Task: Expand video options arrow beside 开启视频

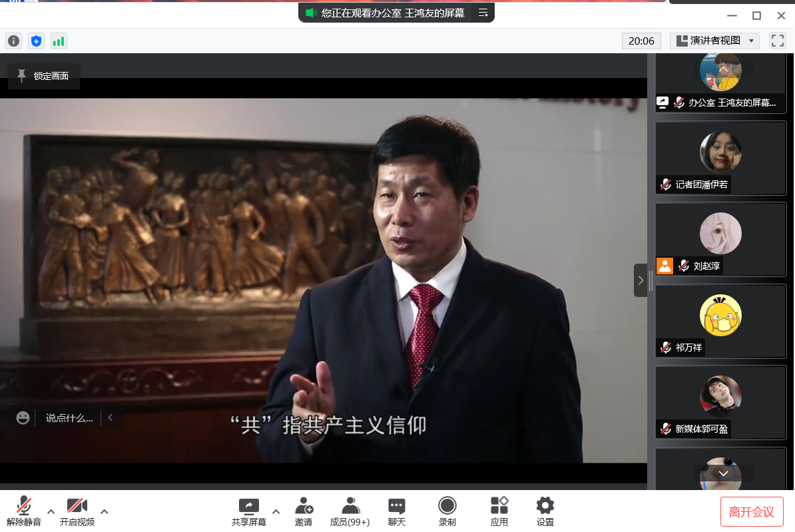Action: click(104, 511)
